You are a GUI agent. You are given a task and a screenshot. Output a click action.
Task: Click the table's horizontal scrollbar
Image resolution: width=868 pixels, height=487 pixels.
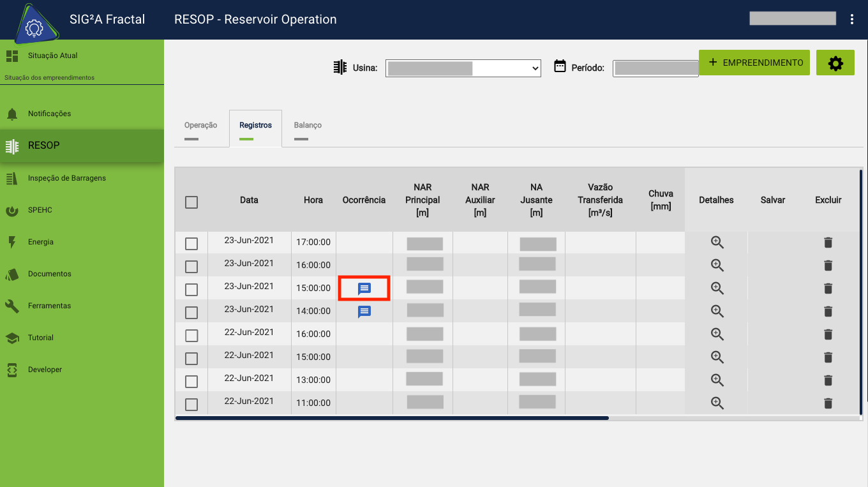click(392, 418)
